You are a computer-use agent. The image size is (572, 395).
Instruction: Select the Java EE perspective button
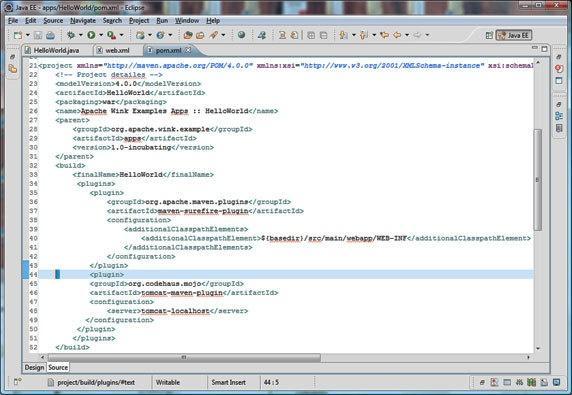click(514, 35)
